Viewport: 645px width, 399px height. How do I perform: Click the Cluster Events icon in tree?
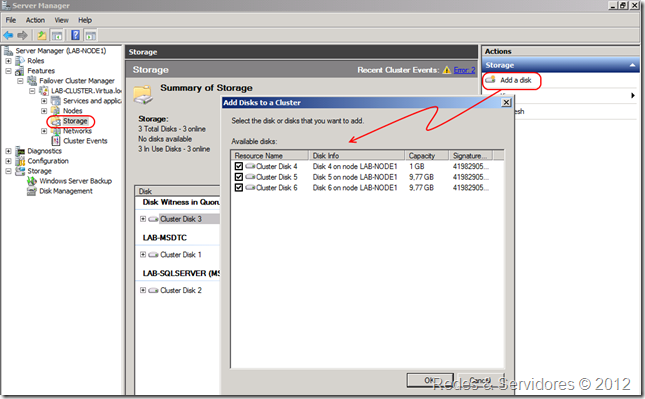click(56, 141)
